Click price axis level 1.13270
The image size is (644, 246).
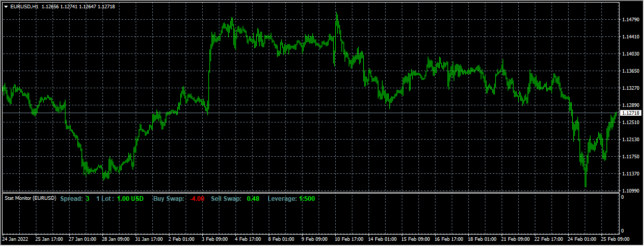(630, 88)
